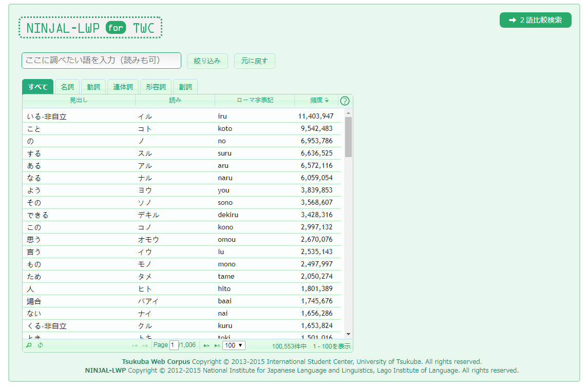The width and height of the screenshot is (588, 387).
Task: Click the scrollbar down arrow
Action: (348, 334)
